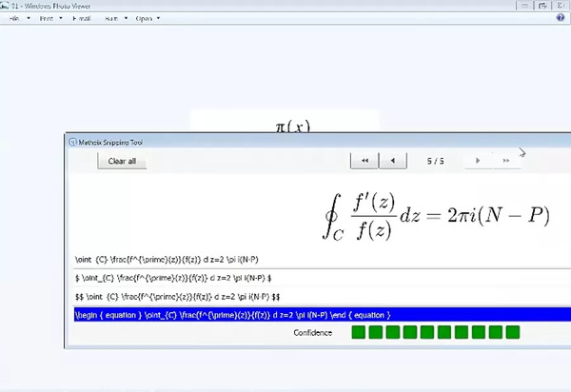Select the plain \oint LaTeX output row
The height and width of the screenshot is (392, 571).
pyautogui.click(x=323, y=260)
